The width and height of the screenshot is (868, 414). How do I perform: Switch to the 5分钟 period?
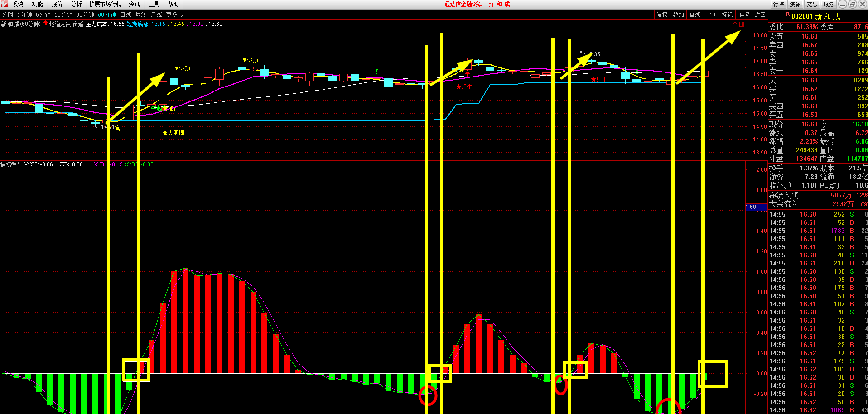(x=43, y=15)
